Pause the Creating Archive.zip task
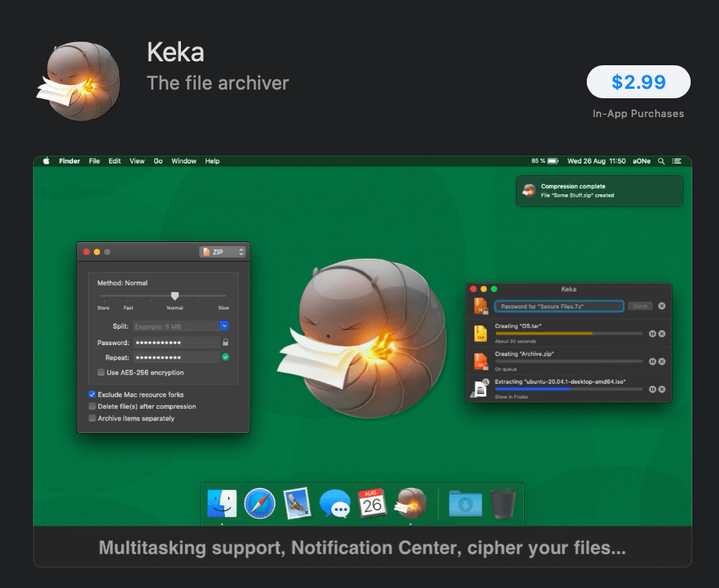Screen dimensions: 719x588 point(652,362)
